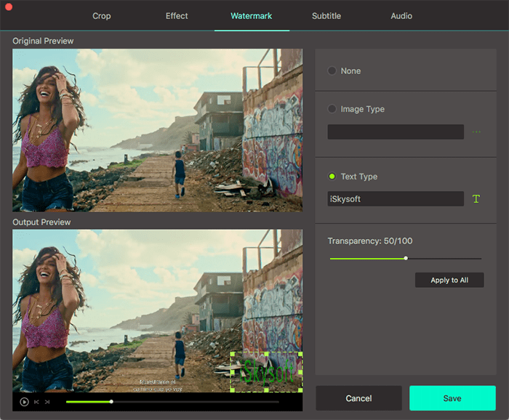Viewport: 509px width, 420px height.
Task: Click Cancel to discard changes
Action: point(358,398)
